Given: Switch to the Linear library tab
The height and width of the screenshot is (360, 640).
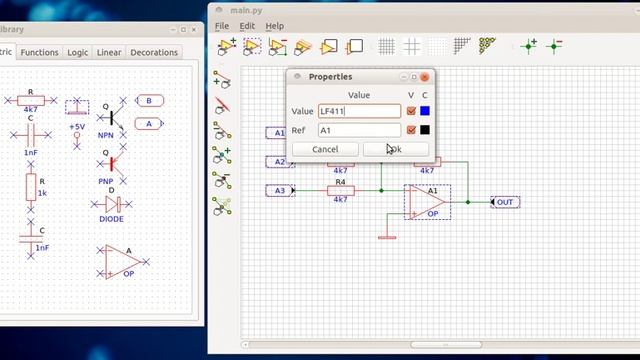Looking at the screenshot, I should click(109, 53).
